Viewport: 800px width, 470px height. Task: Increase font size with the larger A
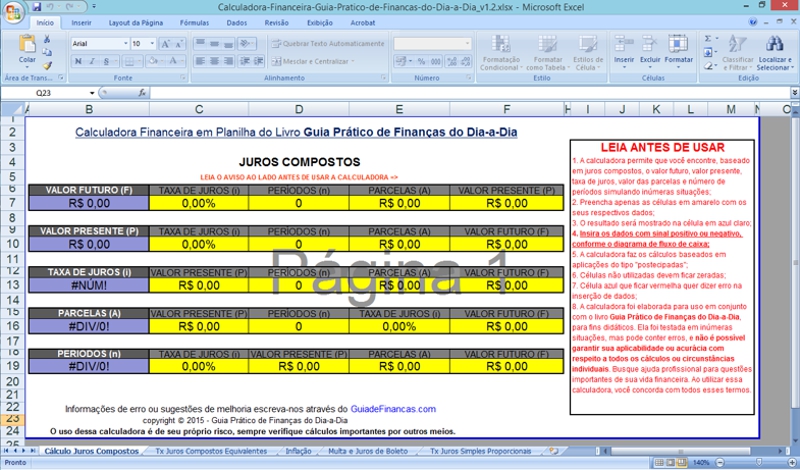(165, 44)
